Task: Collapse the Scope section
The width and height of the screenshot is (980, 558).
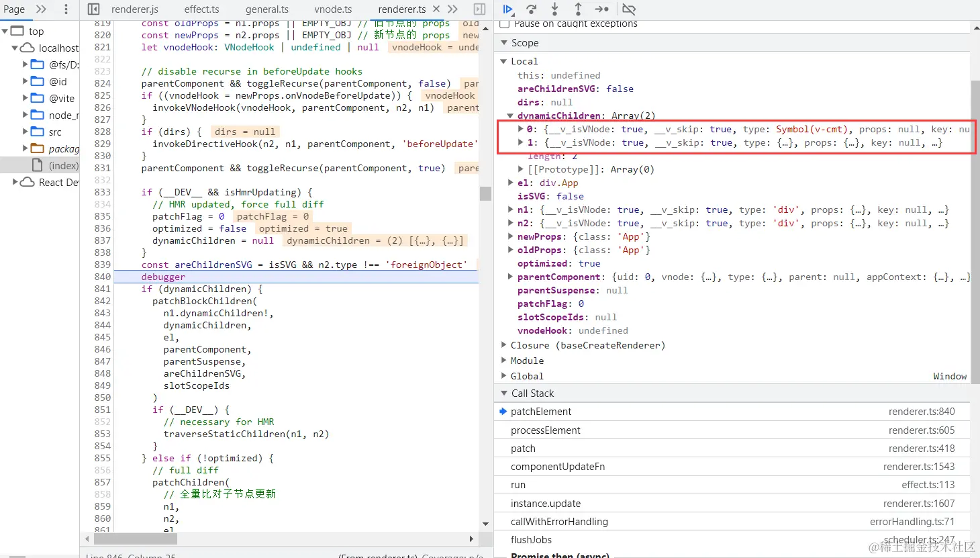Action: pyautogui.click(x=504, y=43)
